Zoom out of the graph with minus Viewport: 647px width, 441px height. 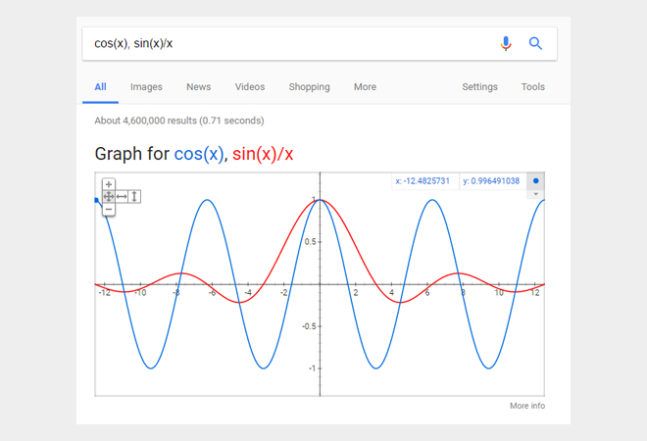109,209
